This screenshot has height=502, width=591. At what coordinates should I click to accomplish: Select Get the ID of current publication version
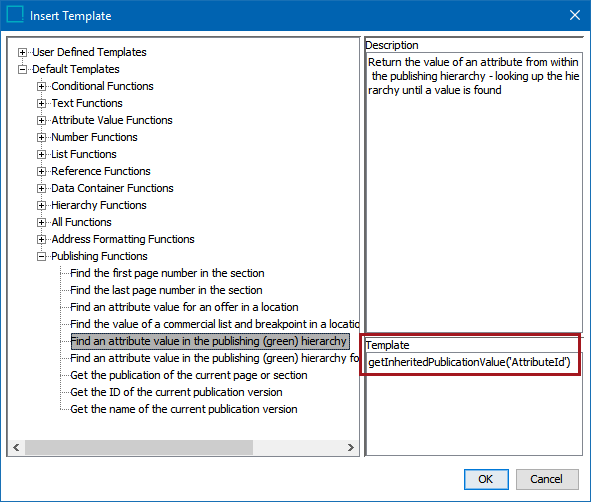pos(176,392)
